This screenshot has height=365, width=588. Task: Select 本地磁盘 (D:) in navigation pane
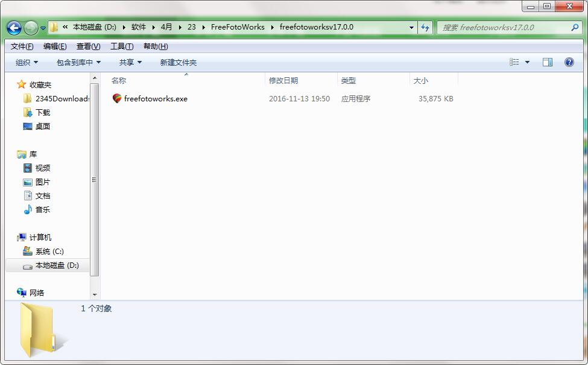[x=57, y=265]
